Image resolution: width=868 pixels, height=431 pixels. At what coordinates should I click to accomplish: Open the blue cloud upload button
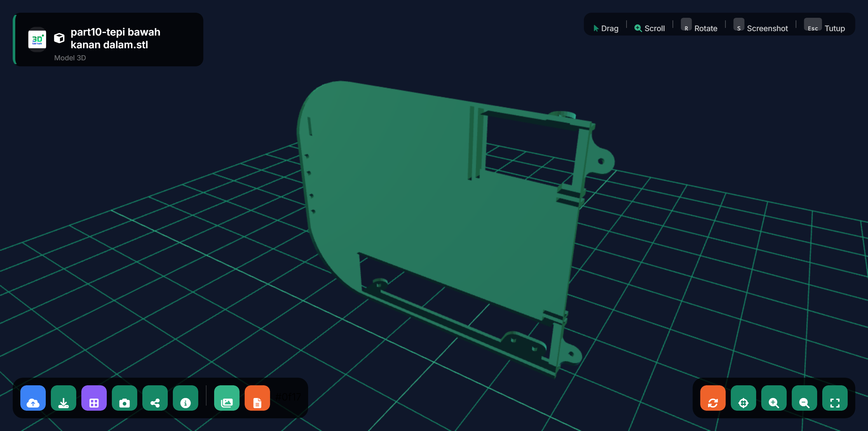point(33,398)
